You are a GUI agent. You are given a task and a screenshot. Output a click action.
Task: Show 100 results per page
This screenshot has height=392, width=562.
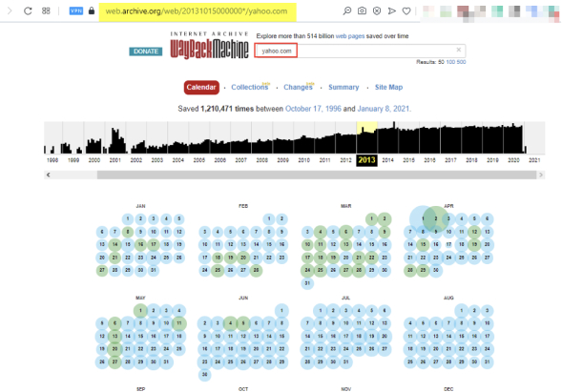(x=450, y=62)
